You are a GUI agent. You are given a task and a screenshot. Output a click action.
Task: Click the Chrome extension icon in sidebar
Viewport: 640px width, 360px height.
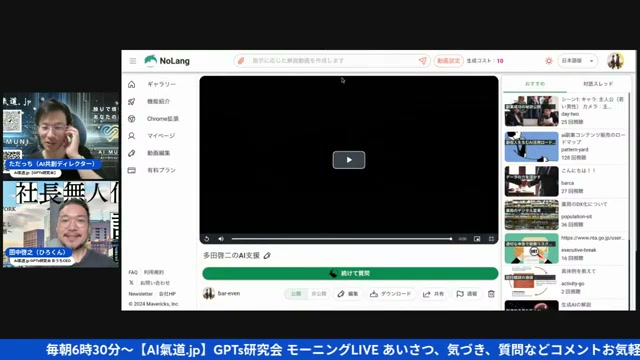click(x=131, y=118)
